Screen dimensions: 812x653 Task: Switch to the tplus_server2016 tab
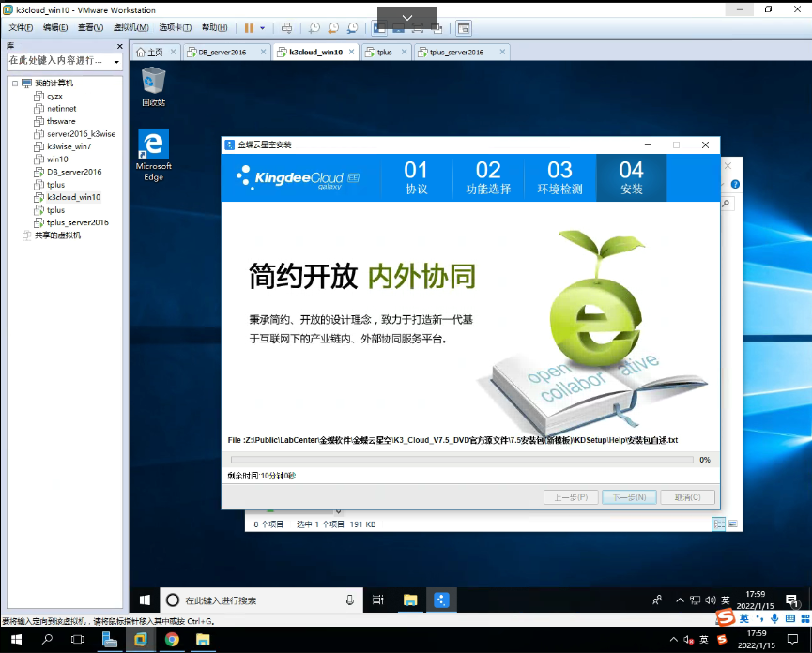point(456,53)
